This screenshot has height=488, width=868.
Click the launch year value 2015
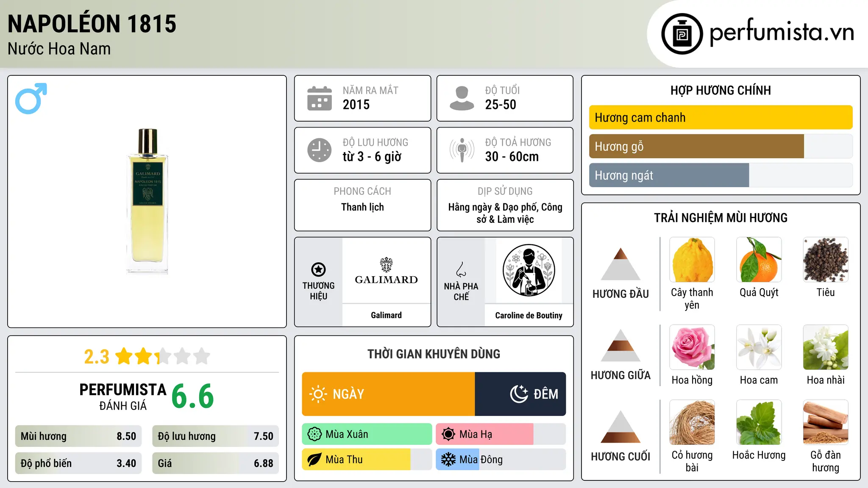click(356, 105)
